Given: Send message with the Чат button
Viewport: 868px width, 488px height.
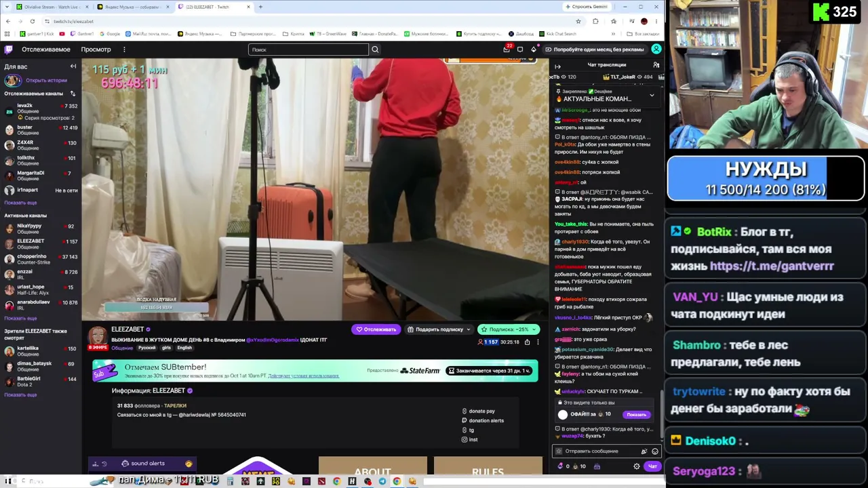Looking at the screenshot, I should [652, 466].
